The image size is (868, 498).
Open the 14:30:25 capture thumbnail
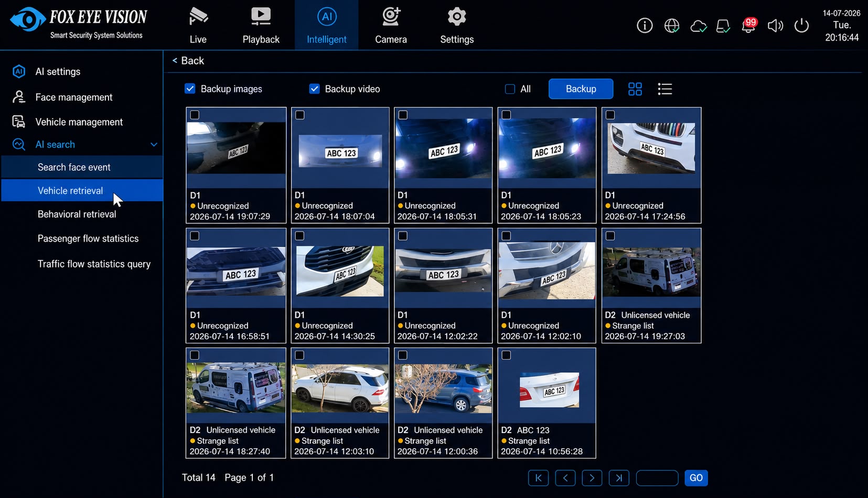(340, 271)
